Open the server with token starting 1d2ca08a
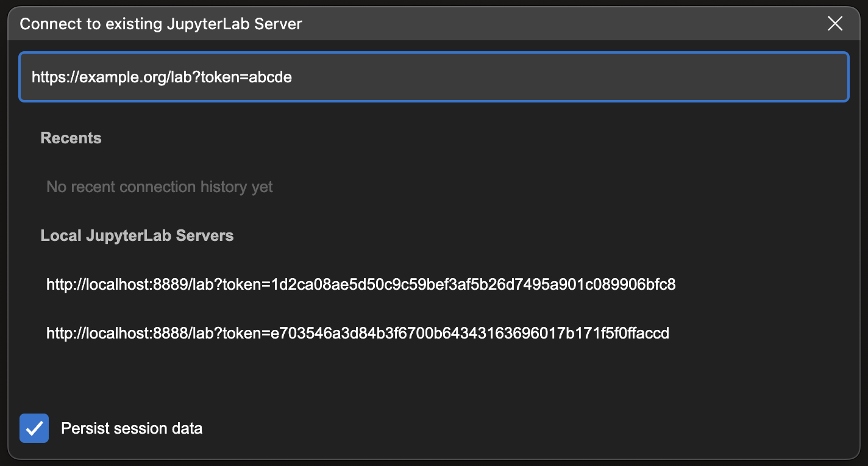The height and width of the screenshot is (466, 868). pyautogui.click(x=360, y=284)
